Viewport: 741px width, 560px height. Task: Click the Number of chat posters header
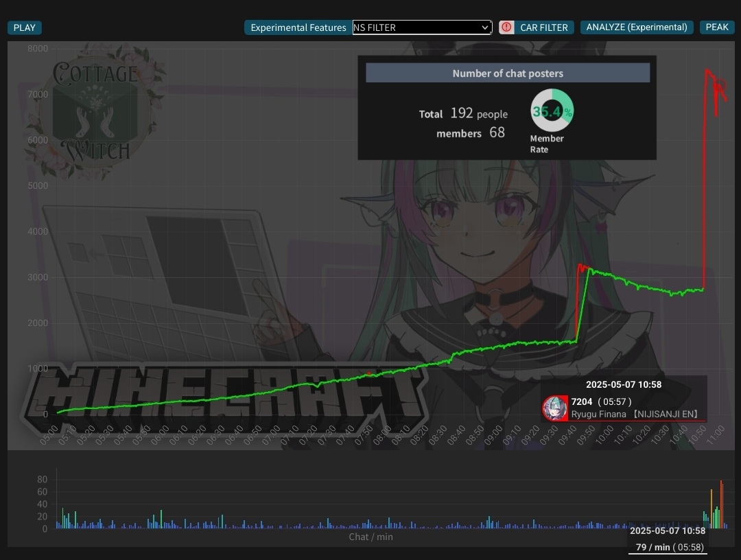508,73
